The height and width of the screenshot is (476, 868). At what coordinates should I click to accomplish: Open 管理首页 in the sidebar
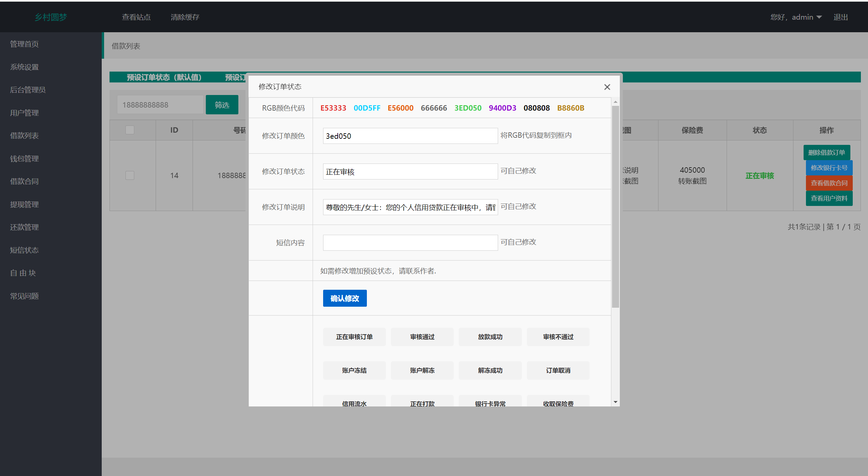[x=24, y=44]
